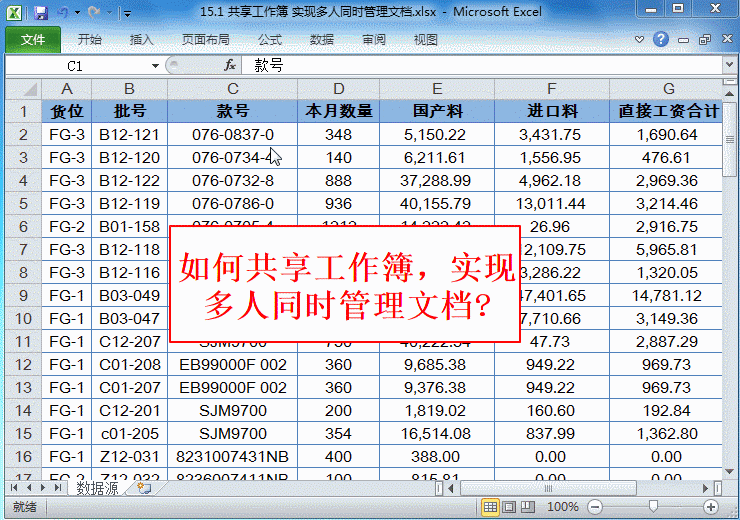Screen dimensions: 740x520
Task: Click the 100% zoom level button
Action: pyautogui.click(x=562, y=507)
